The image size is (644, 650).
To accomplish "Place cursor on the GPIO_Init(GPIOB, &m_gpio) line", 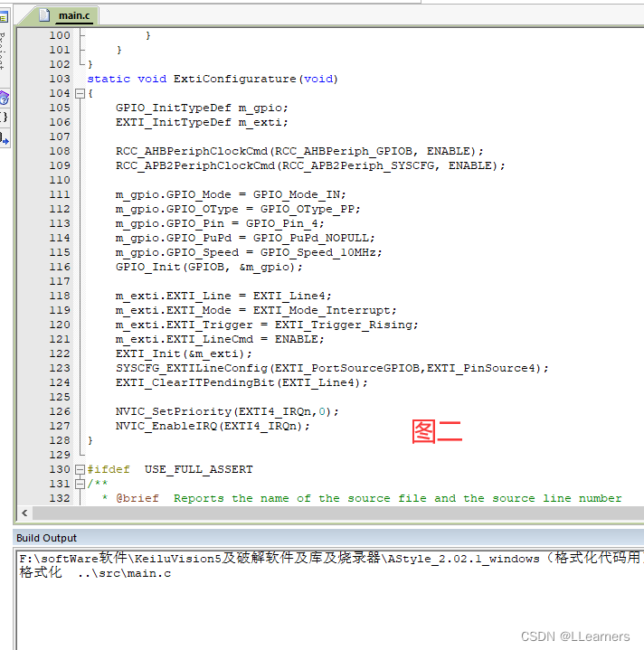I will pos(209,267).
